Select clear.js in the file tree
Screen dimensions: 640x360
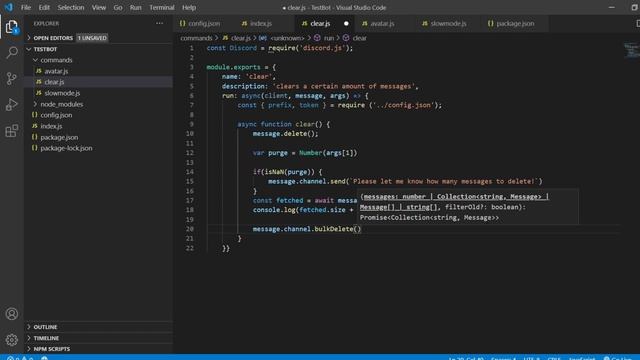(98, 82)
